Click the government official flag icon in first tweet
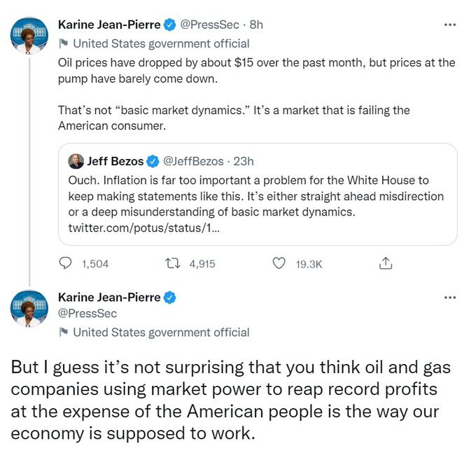Screen dimensions: 476x453 click(x=64, y=43)
